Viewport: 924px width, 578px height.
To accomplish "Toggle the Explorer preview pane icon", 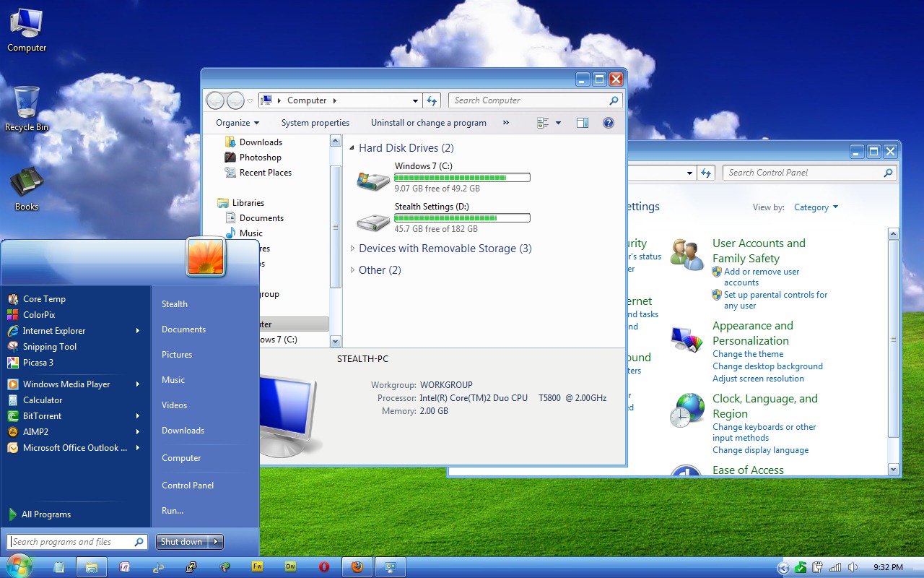I will [x=583, y=123].
